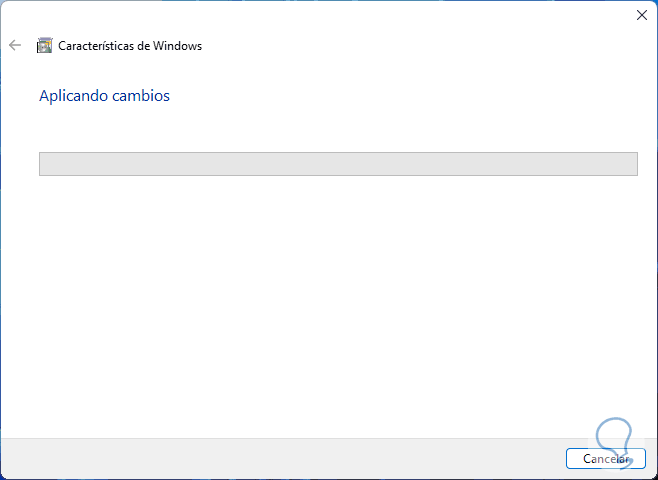The height and width of the screenshot is (480, 658).
Task: Click the Aplicando cambios heading
Action: [x=104, y=96]
